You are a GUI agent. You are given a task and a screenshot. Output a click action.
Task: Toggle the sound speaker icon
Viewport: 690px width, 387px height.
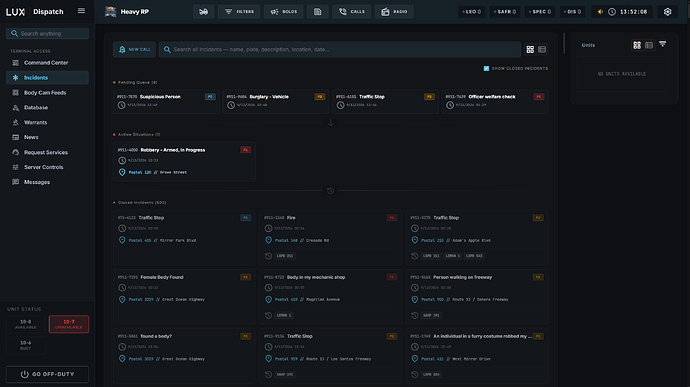(x=600, y=12)
